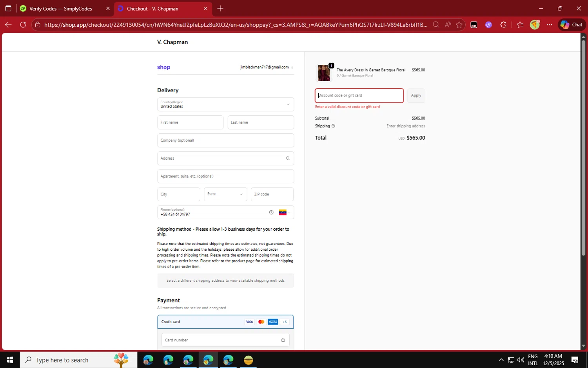Click the $565.00 total amount

click(x=416, y=138)
